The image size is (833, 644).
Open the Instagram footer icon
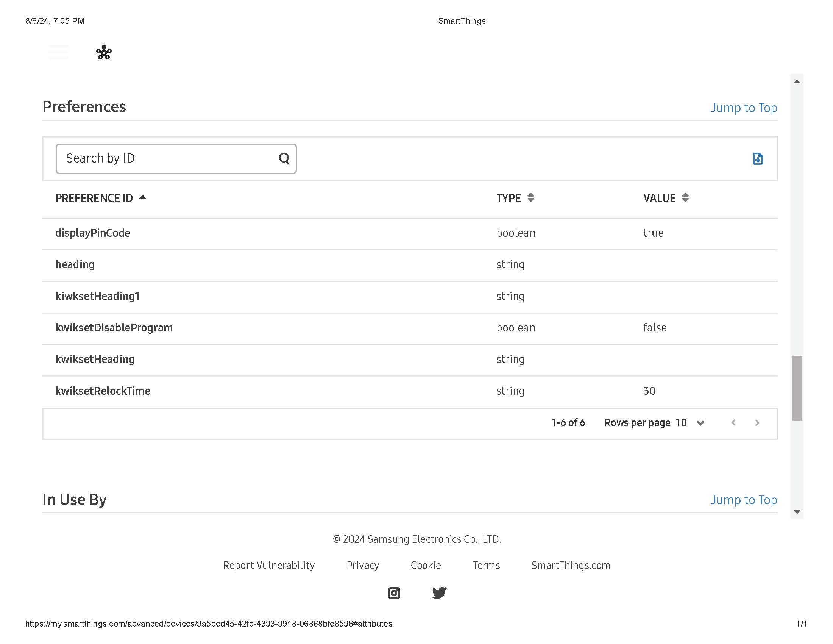(394, 593)
